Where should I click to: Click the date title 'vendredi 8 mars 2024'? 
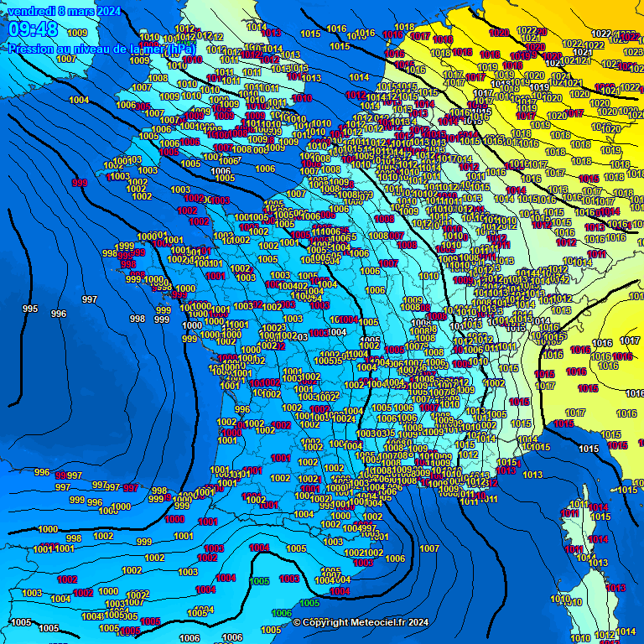[64, 11]
